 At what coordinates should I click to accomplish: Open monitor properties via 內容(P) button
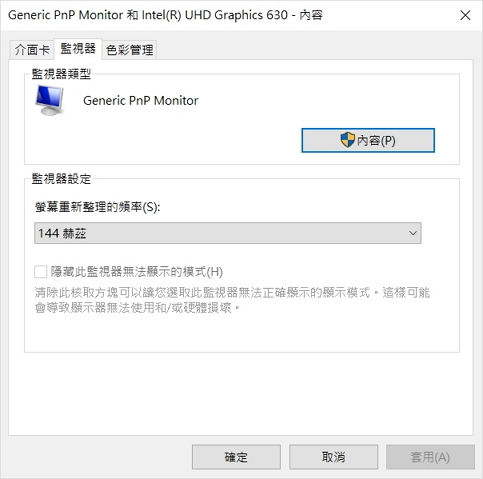(x=368, y=140)
